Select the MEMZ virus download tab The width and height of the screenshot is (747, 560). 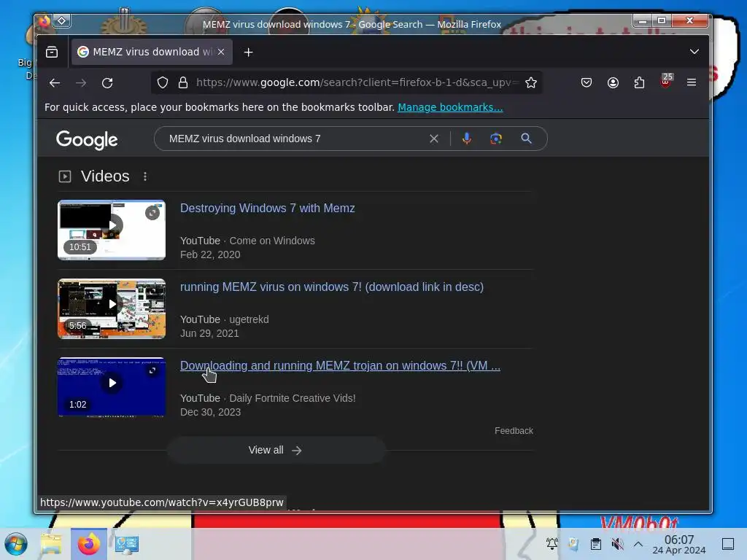click(152, 52)
